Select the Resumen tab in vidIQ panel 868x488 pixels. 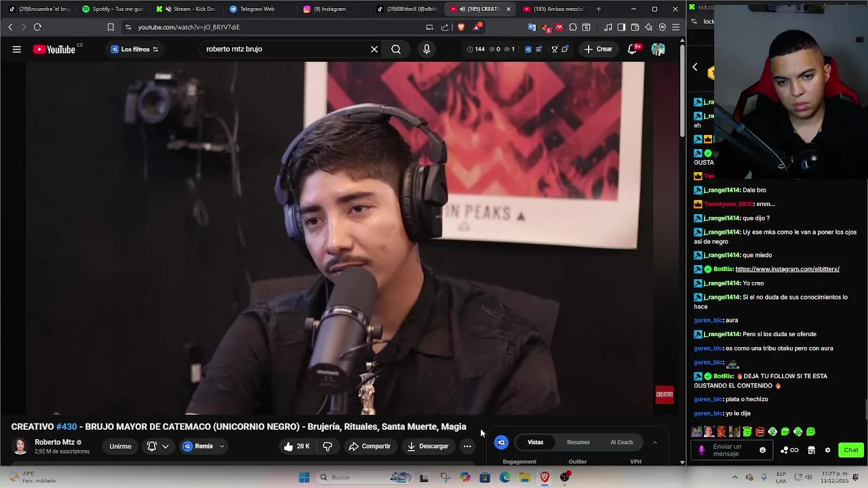tap(578, 442)
